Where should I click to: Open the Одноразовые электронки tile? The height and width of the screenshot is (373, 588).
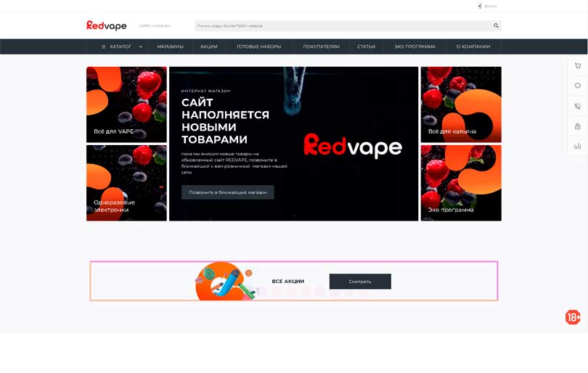(126, 183)
